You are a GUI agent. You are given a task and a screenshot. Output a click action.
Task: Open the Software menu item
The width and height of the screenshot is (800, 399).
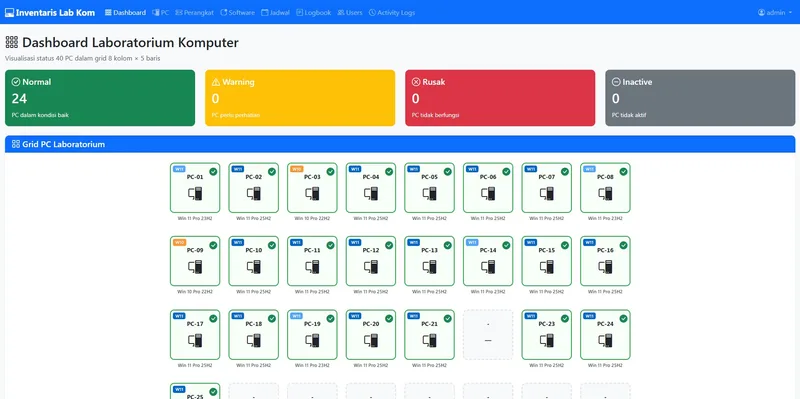pos(237,13)
